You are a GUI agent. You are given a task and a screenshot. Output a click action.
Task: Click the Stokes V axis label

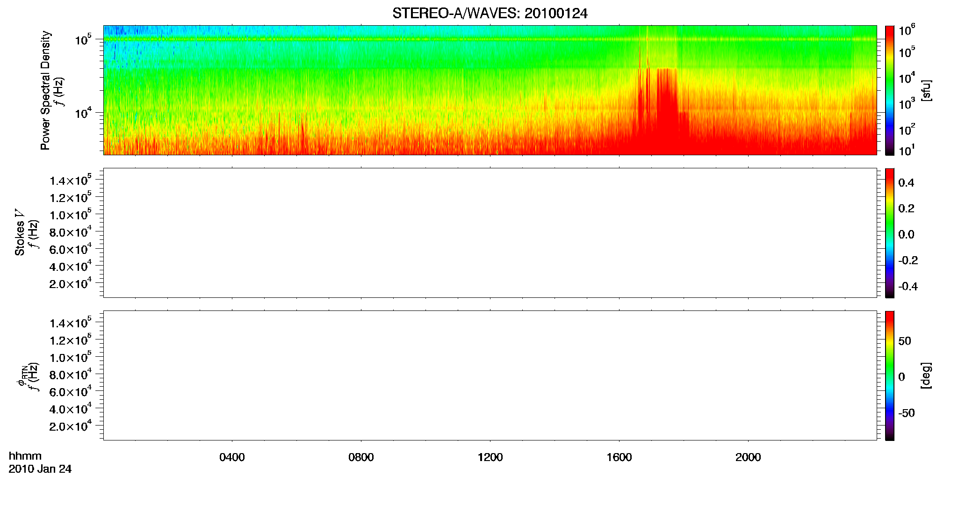[x=20, y=232]
